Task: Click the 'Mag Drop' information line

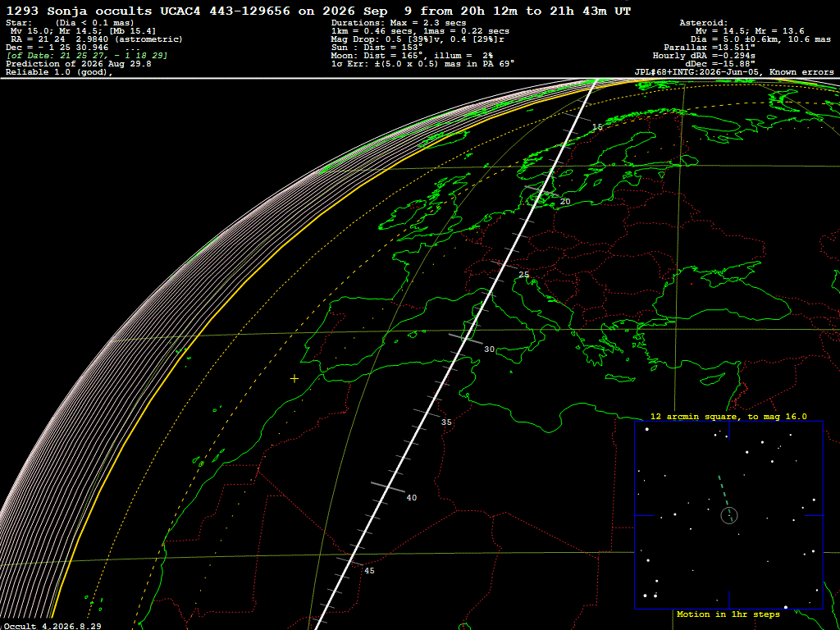Action: click(418, 39)
